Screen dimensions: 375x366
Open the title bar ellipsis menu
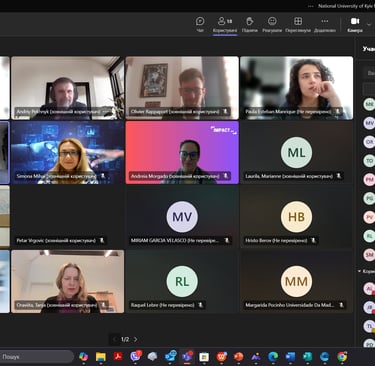tap(311, 6)
